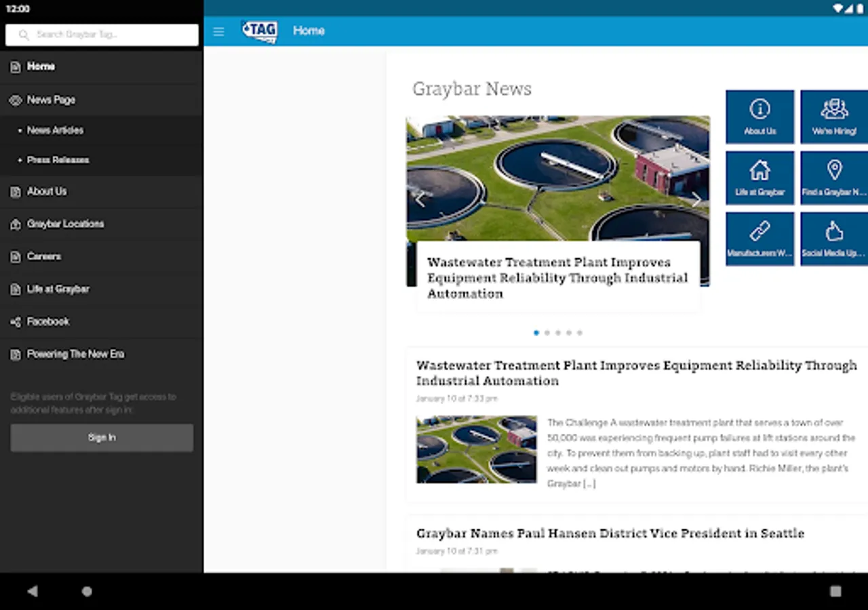Select the second carousel page dot
868x610 pixels.
[547, 333]
